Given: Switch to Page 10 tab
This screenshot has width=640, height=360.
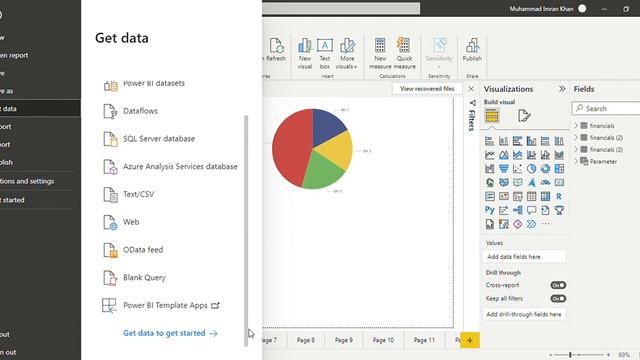Looking at the screenshot, I should [x=383, y=340].
